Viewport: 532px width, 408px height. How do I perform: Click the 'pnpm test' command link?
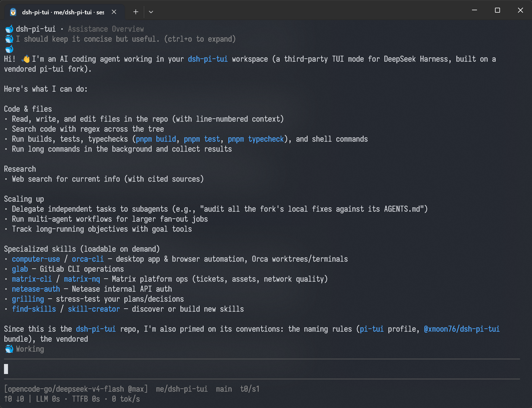[202, 139]
